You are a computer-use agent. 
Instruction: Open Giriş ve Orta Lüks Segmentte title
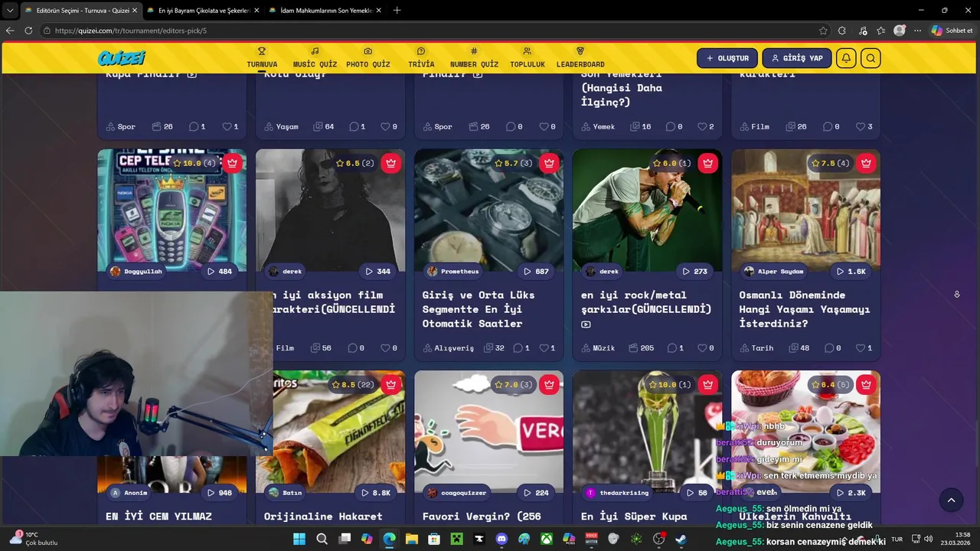tap(479, 309)
